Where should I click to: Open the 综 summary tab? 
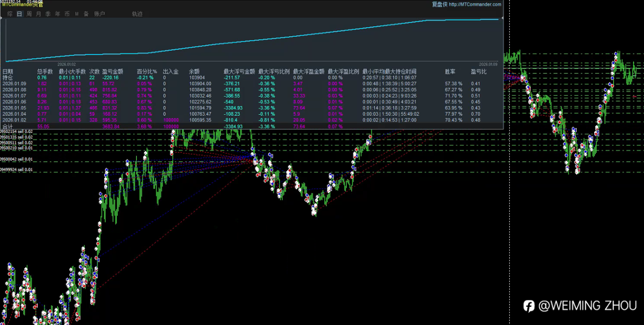[x=10, y=14]
